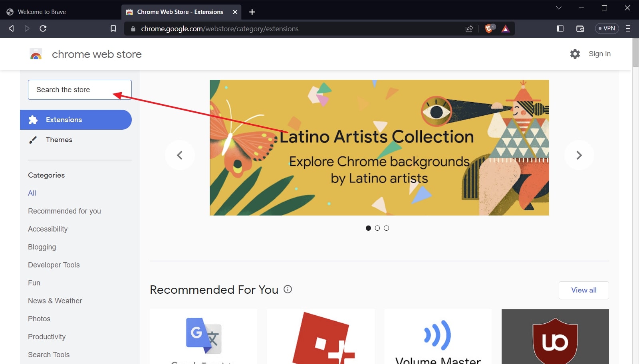Open Brave Rewards triangle icon
This screenshot has width=639, height=364.
point(506,29)
